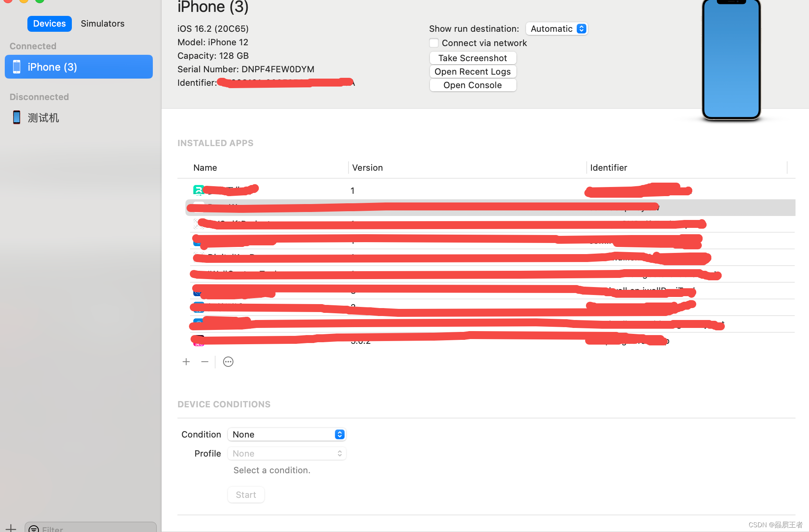Click the Capacity: 128 GB text
This screenshot has height=532, width=809.
213,56
